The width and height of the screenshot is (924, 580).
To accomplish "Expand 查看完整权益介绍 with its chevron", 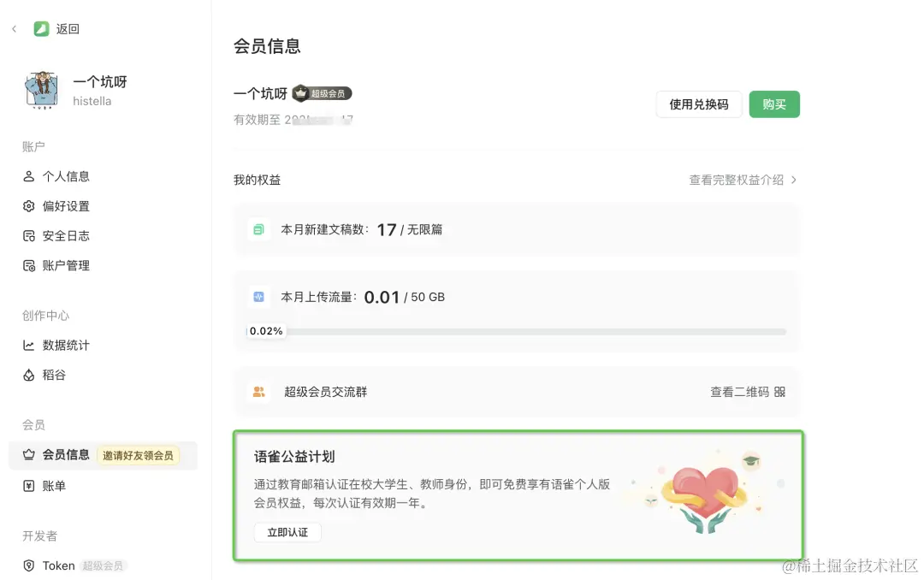I will pyautogui.click(x=742, y=180).
